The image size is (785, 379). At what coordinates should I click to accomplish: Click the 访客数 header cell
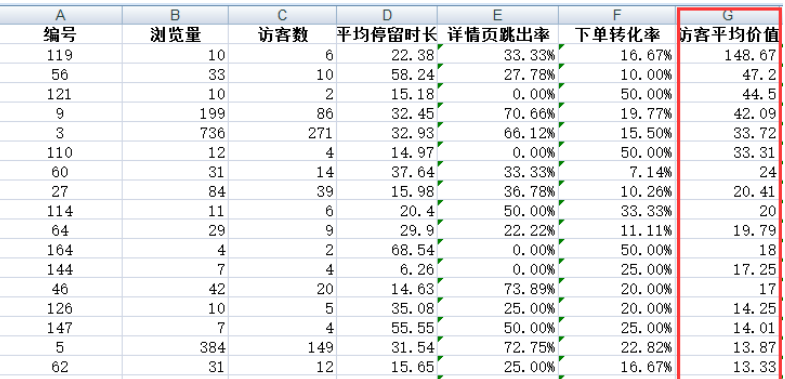(x=282, y=35)
